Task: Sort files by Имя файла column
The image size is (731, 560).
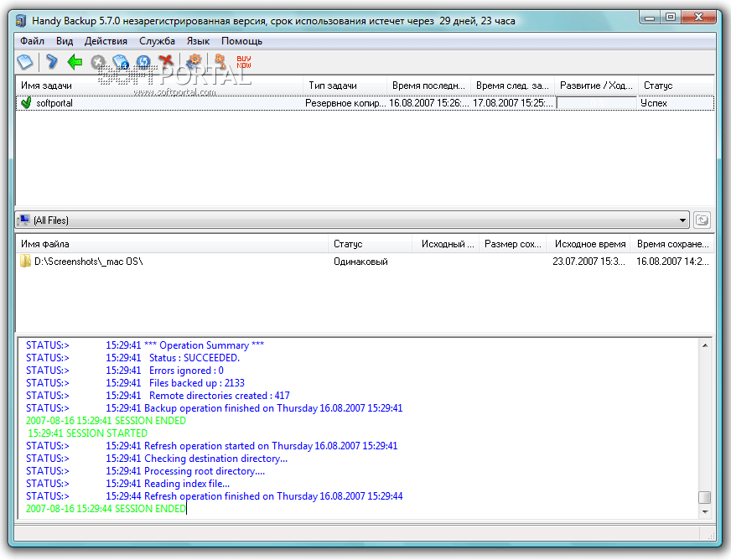Action: point(173,244)
